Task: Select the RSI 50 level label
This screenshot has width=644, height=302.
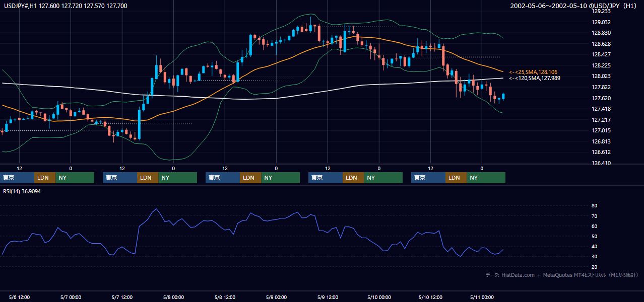Action: pos(594,236)
